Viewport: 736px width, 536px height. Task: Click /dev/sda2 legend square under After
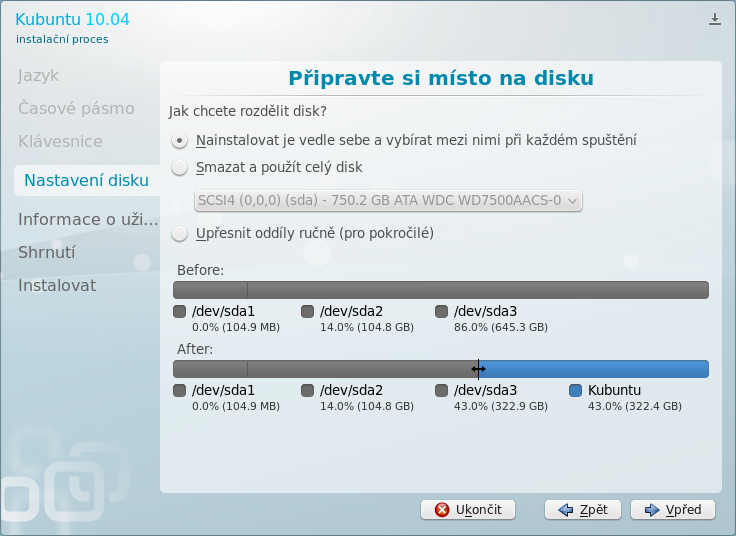307,391
